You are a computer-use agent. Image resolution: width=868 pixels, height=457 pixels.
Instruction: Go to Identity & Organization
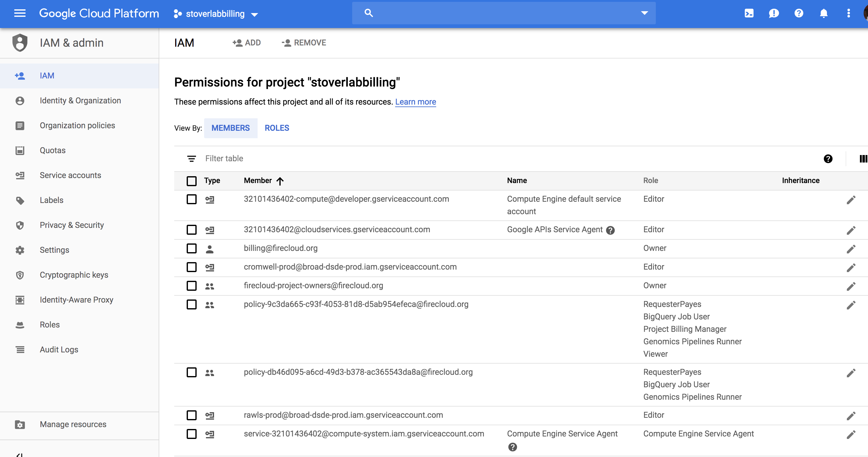pos(80,101)
